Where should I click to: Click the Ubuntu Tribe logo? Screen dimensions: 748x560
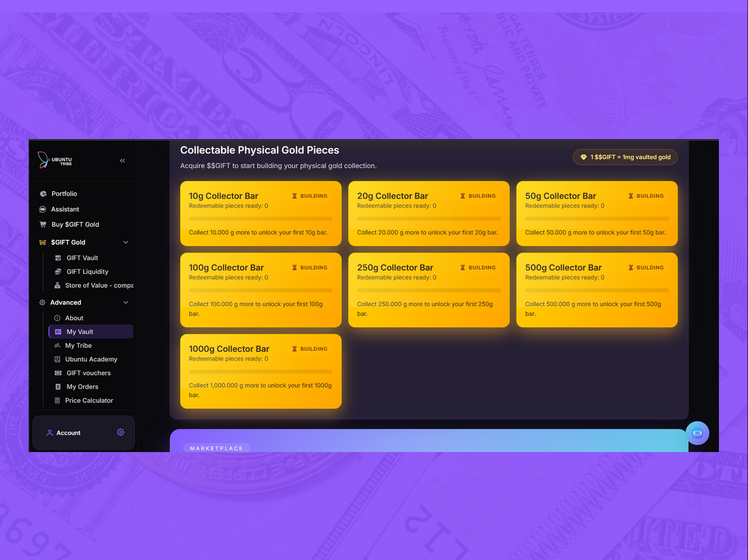click(x=55, y=160)
